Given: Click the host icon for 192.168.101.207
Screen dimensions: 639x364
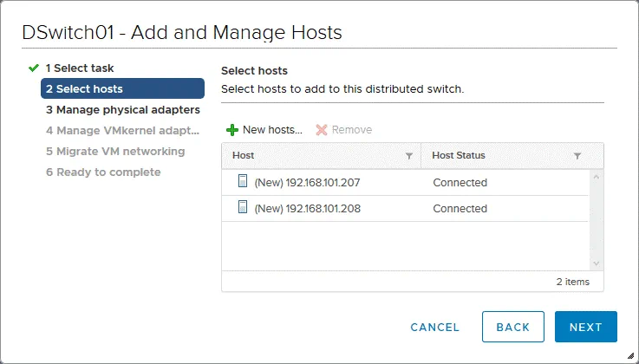Looking at the screenshot, I should [x=243, y=182].
